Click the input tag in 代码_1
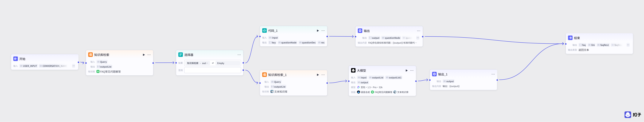 point(273,38)
